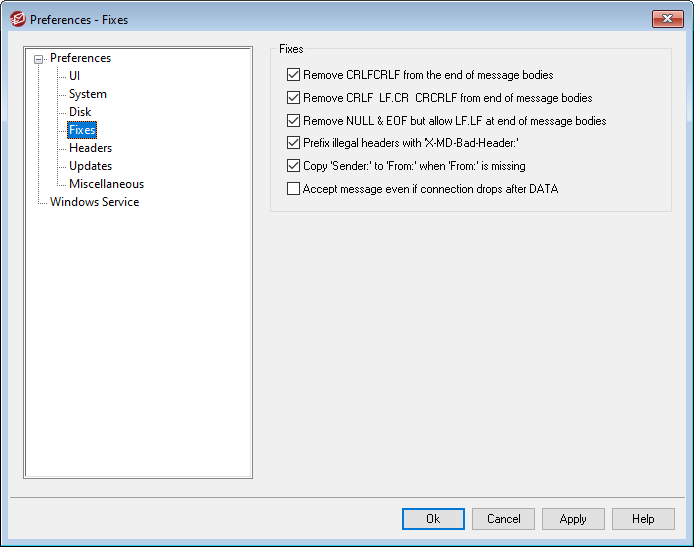
Task: Uncheck Copy 'Sender:' to 'From:' option
Action: pyautogui.click(x=293, y=166)
